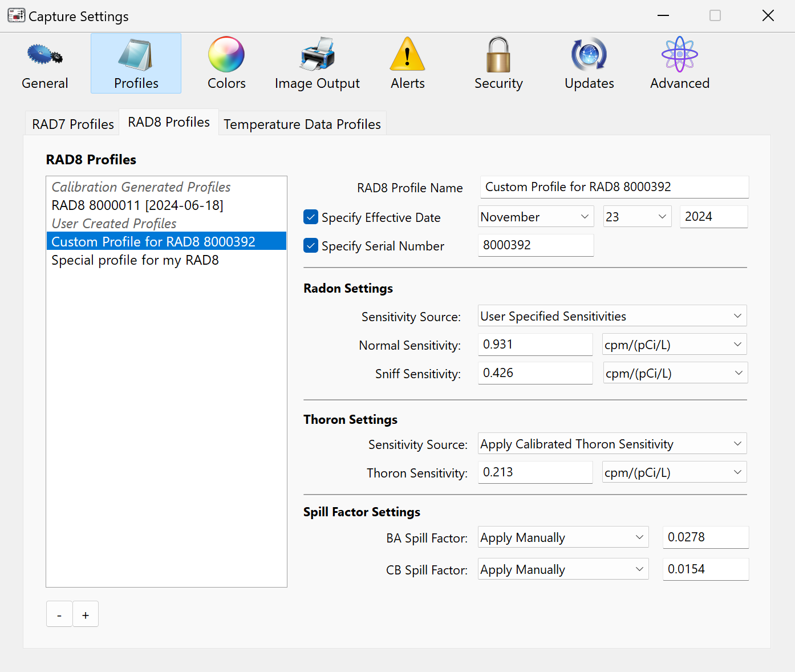Click the RAD8 Profile Name field

(614, 187)
